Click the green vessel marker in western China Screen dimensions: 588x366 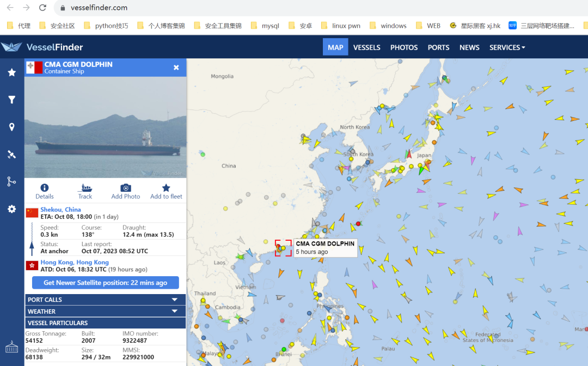(x=203, y=155)
